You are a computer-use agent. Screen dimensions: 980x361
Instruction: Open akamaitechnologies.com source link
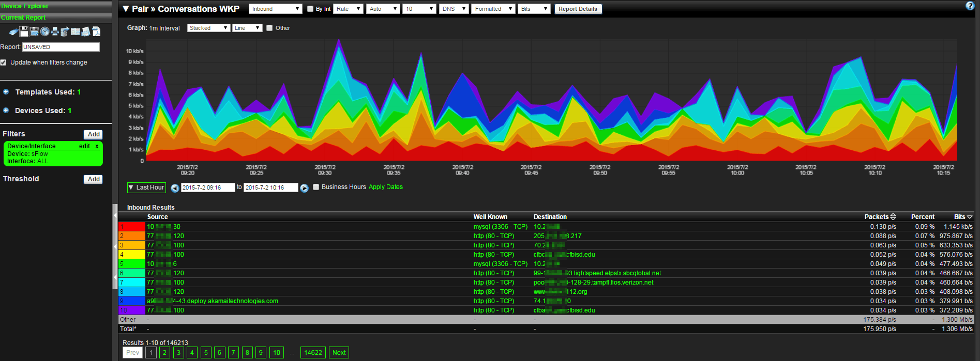pyautogui.click(x=213, y=301)
